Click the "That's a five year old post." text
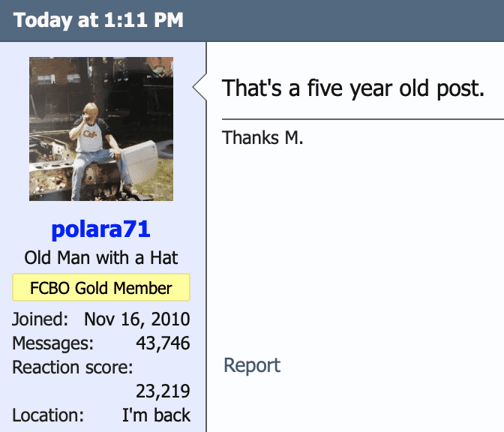 [x=352, y=88]
